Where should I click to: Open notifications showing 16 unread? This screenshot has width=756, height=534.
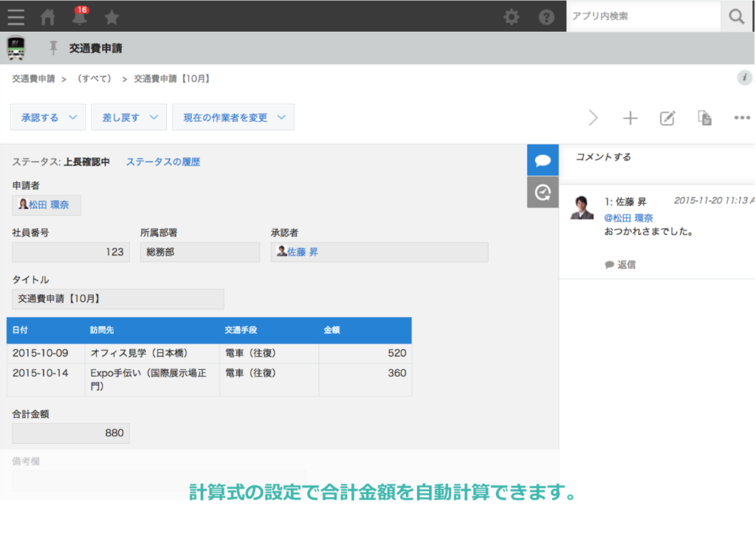point(78,16)
